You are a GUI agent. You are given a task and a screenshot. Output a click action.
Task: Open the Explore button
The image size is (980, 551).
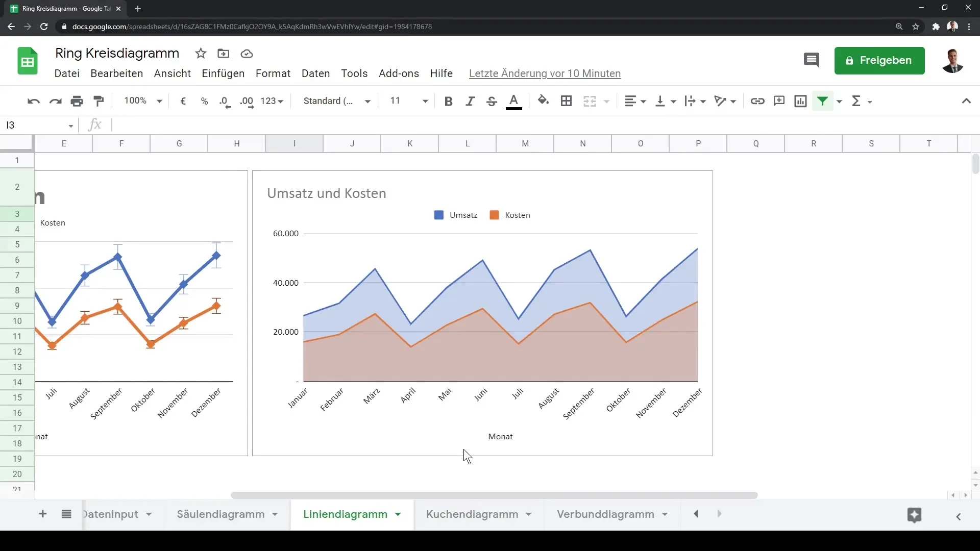[914, 515]
